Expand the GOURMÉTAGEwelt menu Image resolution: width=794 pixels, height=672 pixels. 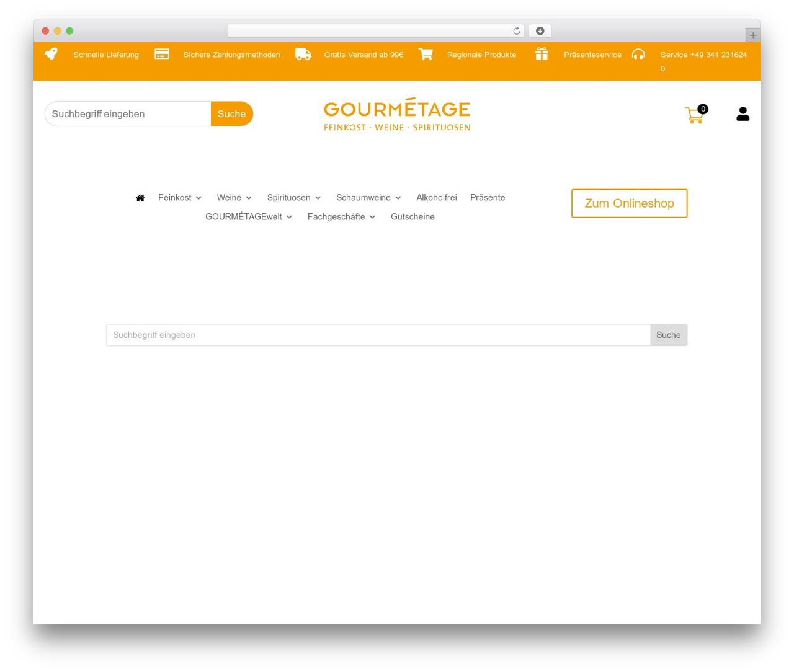[x=249, y=217]
